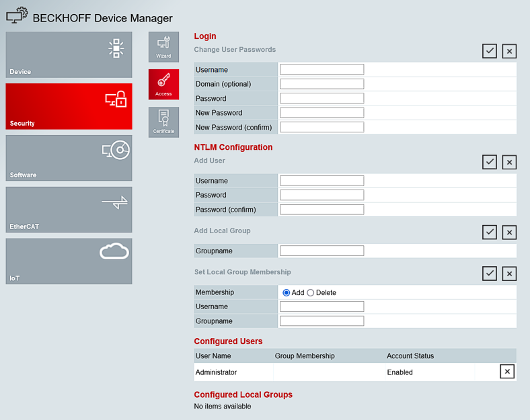Focus the Login Password field
Viewport: 530px width, 420px height.
(321, 98)
